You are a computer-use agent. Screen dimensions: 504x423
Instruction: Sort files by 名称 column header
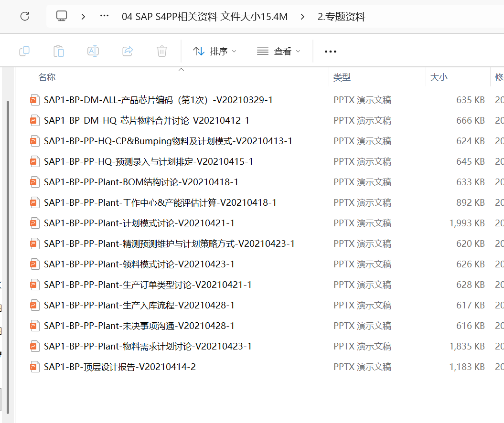pos(47,77)
